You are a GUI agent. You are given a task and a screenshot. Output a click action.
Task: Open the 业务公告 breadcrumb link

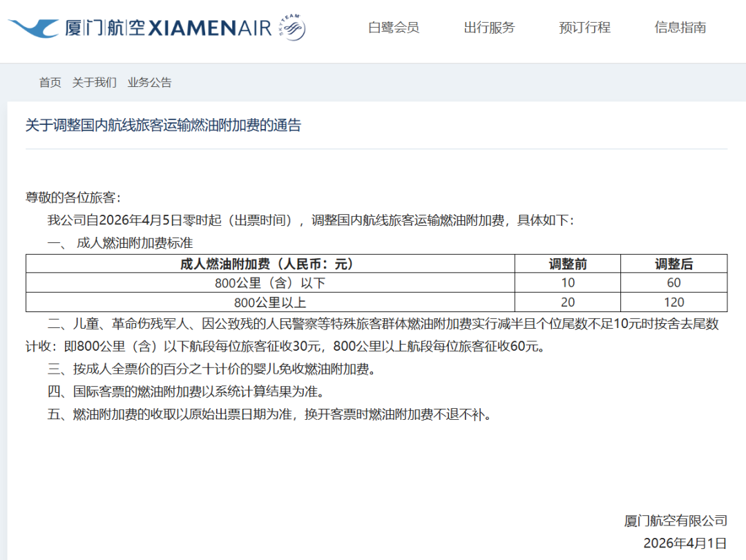click(x=149, y=82)
